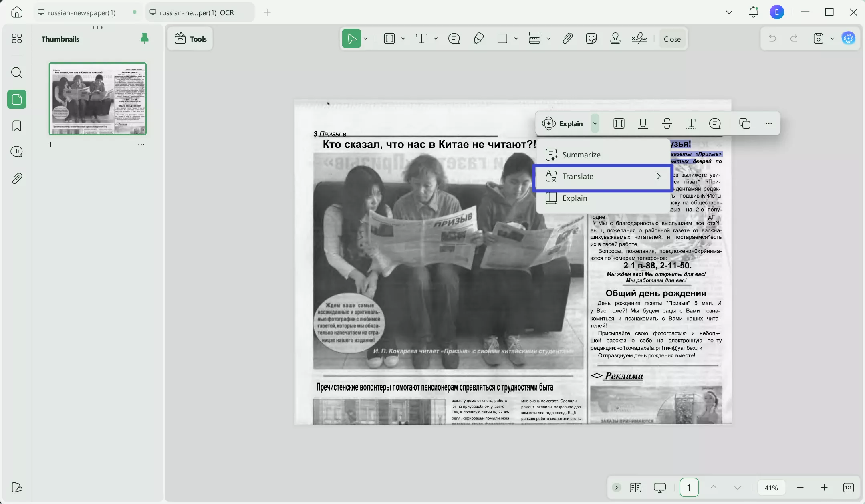Click the signature tool icon

(639, 38)
